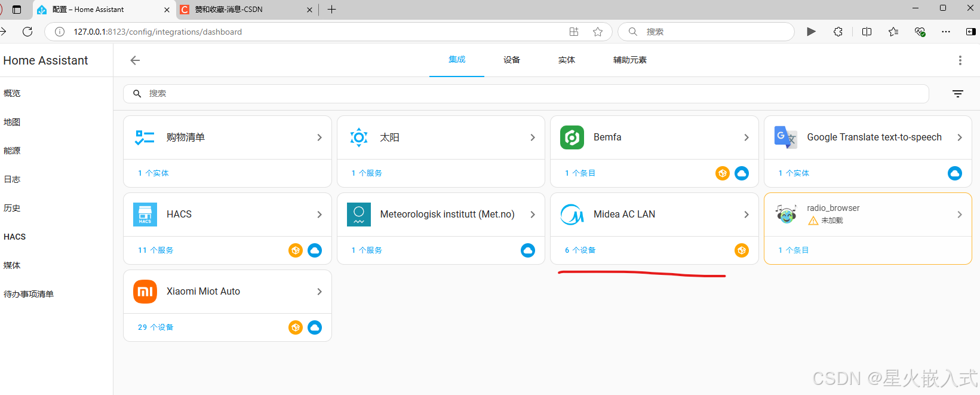Click the green Bemfa logo icon
Viewport: 980px width, 395px height.
click(572, 137)
